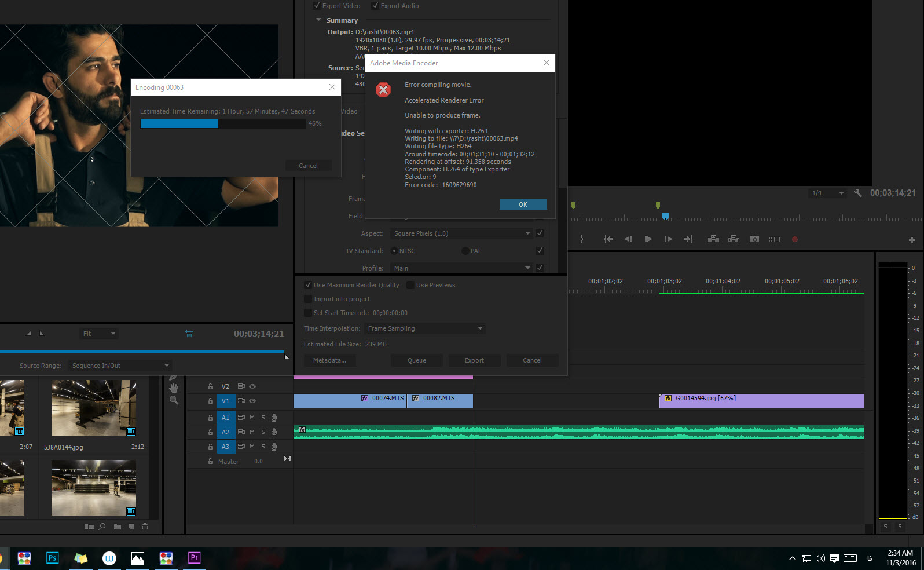Hide track V1 with eye icon

[x=252, y=401]
